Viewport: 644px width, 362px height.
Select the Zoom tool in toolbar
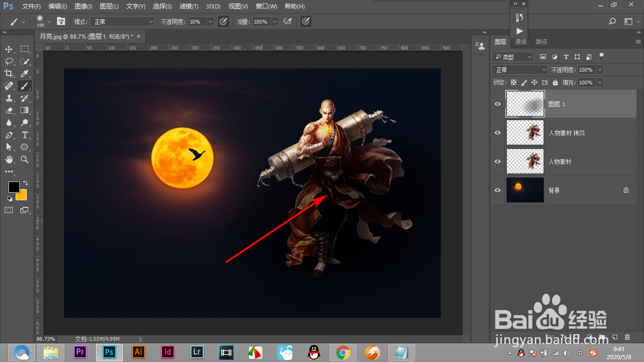(x=25, y=159)
